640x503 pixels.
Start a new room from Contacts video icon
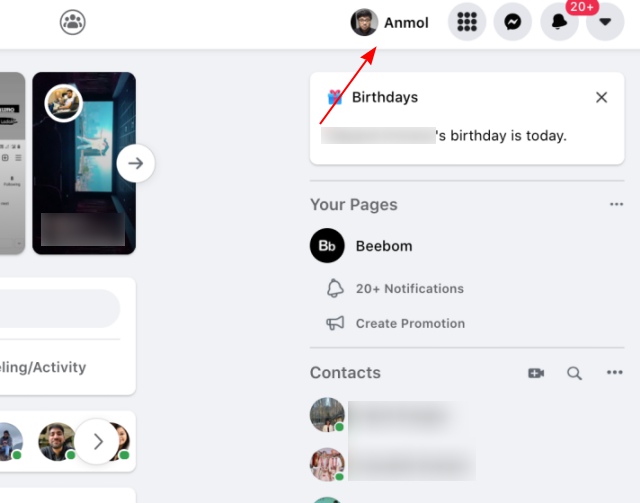pos(536,373)
